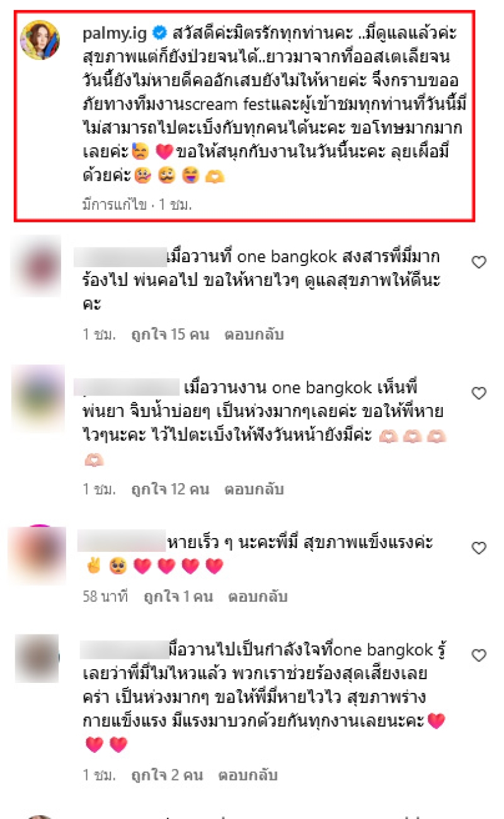This screenshot has width=504, height=819.
Task: Open the ถูกใจ 2 คน likes list
Action: pyautogui.click(x=166, y=776)
